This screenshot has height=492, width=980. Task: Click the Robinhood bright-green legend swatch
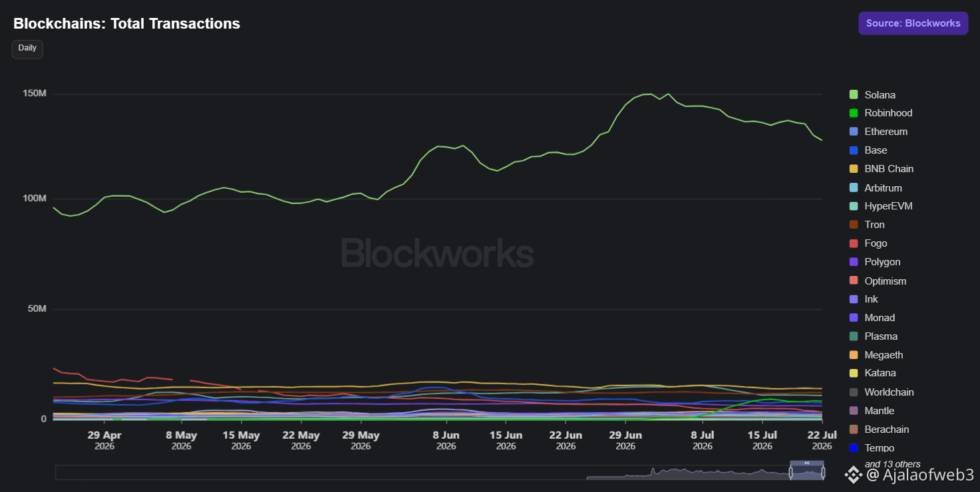pos(854,113)
